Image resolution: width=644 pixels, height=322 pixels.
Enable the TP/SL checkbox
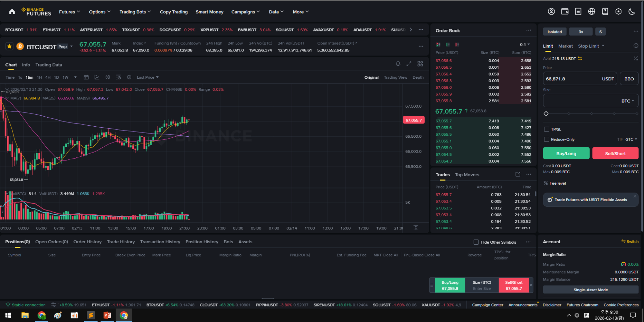click(546, 129)
